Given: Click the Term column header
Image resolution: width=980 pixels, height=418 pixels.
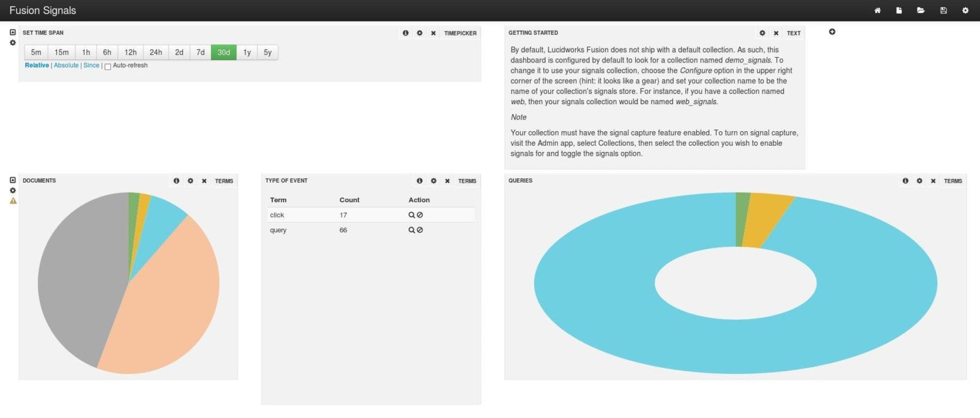Looking at the screenshot, I should 278,200.
